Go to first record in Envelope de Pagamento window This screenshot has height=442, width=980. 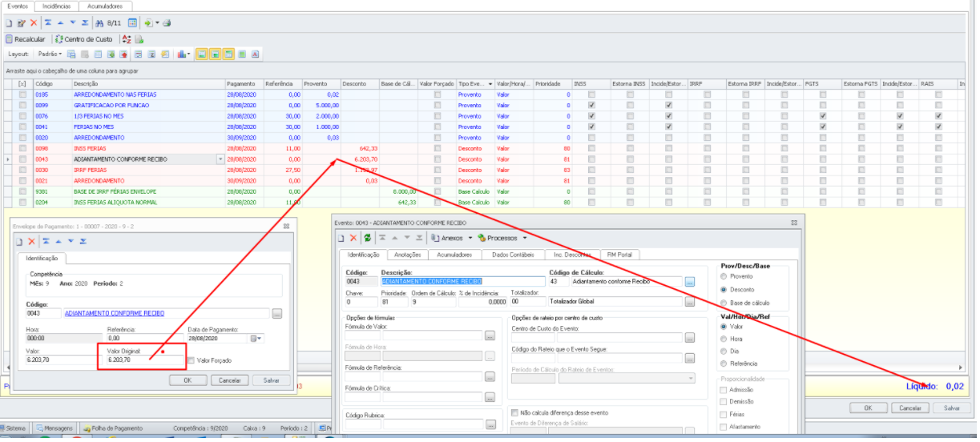[46, 241]
